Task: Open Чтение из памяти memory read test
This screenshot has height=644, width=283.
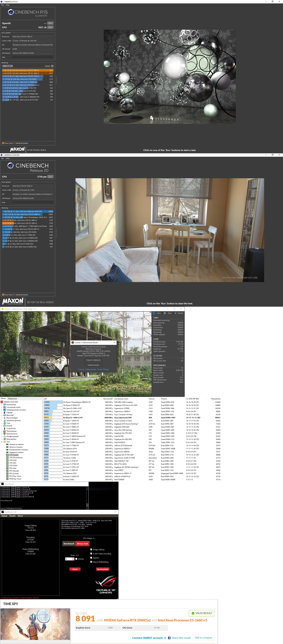Action: pos(16,444)
